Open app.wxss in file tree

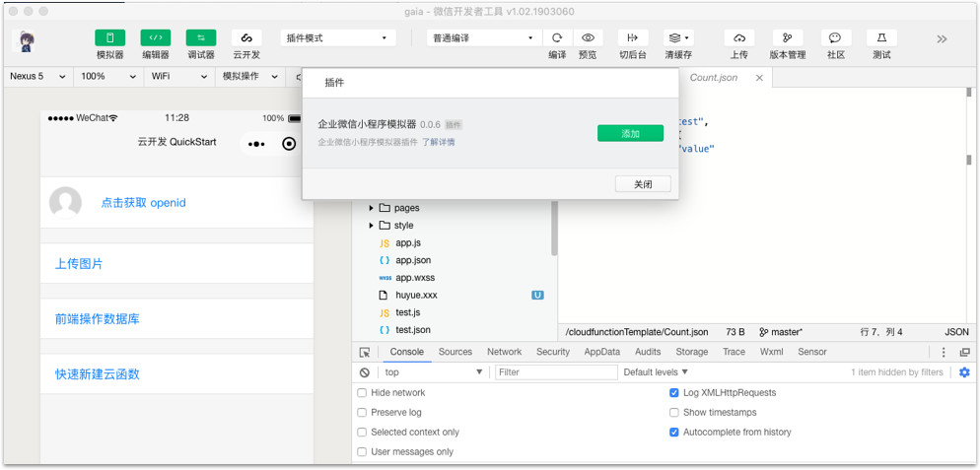(x=415, y=278)
